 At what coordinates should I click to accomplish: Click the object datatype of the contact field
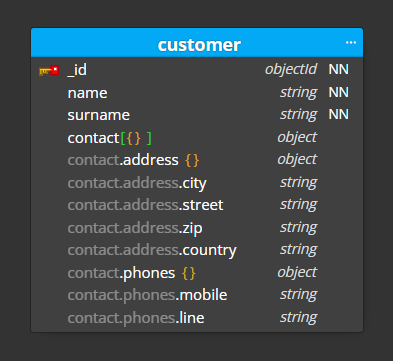point(297,137)
